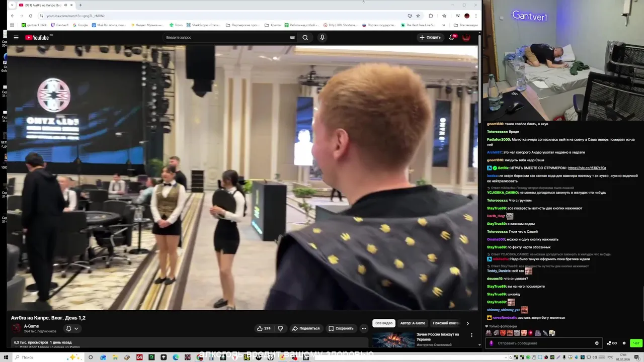
Task: Click the Avr0ra на Кипре video title
Action: coord(48,318)
